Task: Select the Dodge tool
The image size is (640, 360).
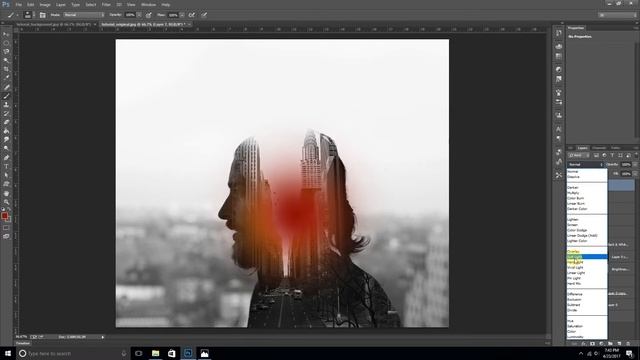Action: pos(6,149)
